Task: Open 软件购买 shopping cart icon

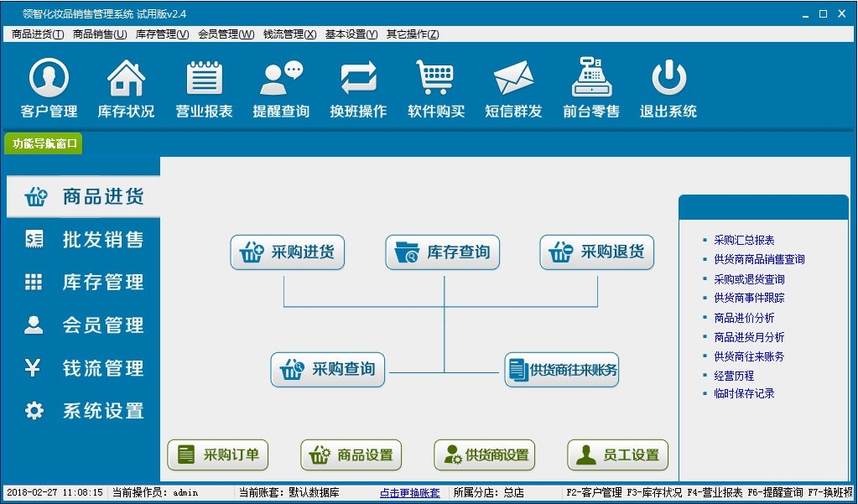Action: click(436, 88)
